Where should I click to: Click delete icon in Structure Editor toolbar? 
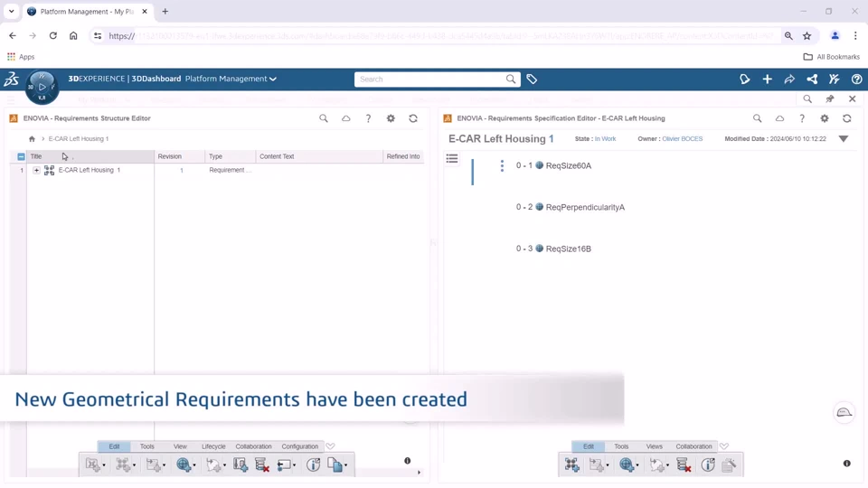(262, 465)
